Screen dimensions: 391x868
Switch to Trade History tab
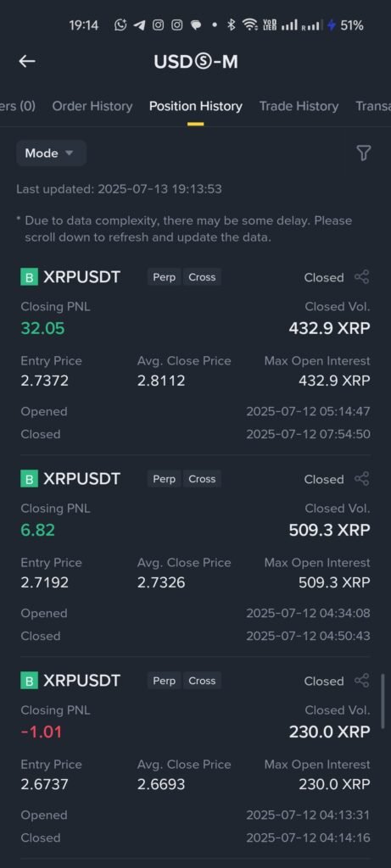point(299,106)
